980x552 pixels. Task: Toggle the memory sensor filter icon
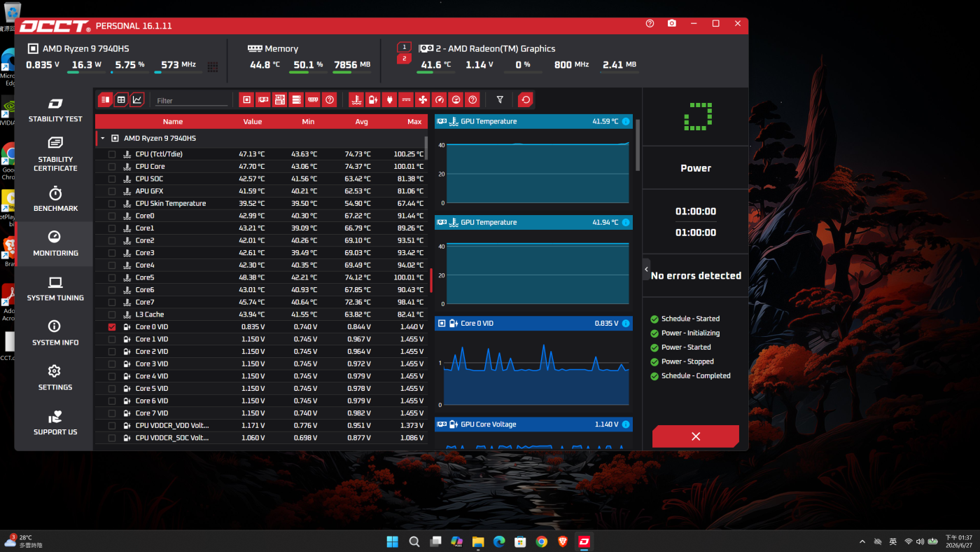tap(313, 100)
